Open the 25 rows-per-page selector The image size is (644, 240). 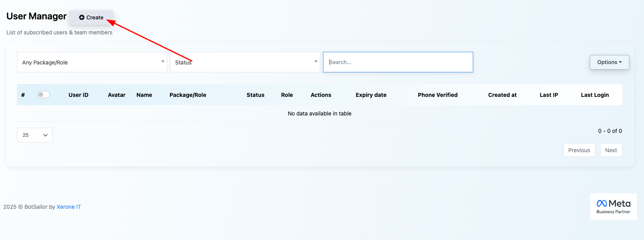[x=35, y=135]
